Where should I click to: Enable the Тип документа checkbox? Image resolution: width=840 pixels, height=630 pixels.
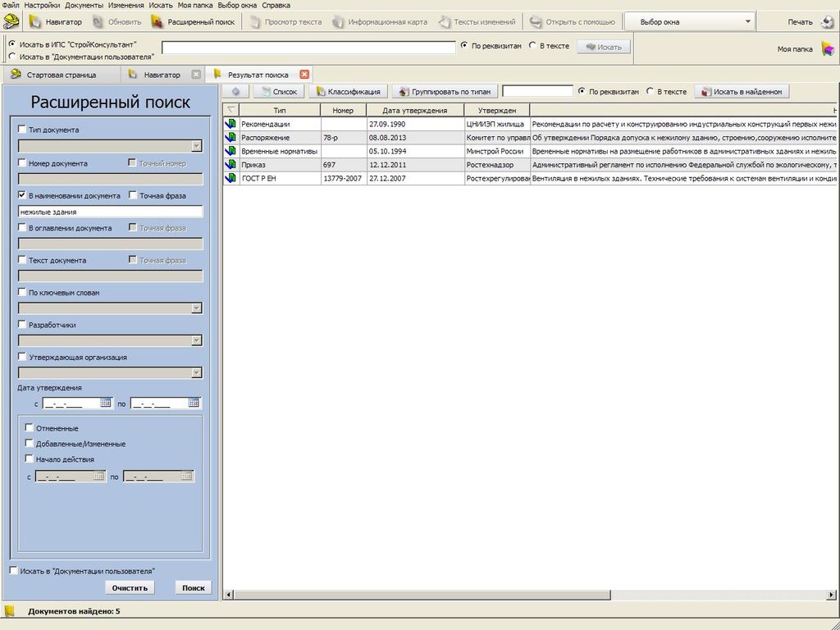tap(22, 129)
